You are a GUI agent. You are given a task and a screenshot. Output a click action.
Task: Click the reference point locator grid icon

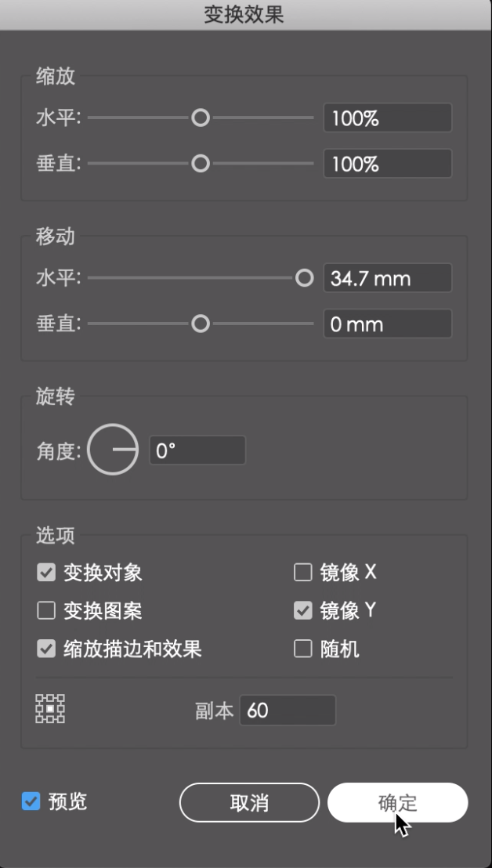tap(50, 708)
